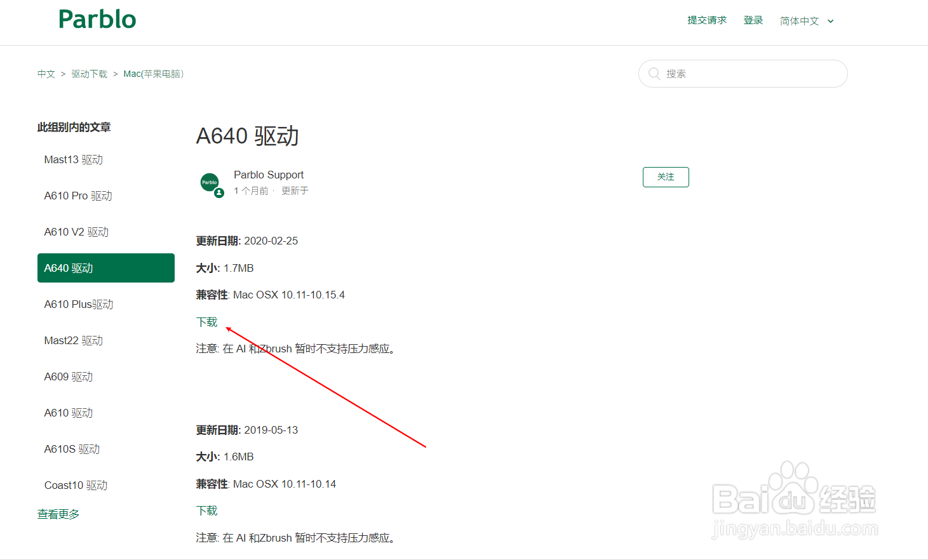Open the 简体中文 language dropdown
928x560 pixels.
point(807,21)
